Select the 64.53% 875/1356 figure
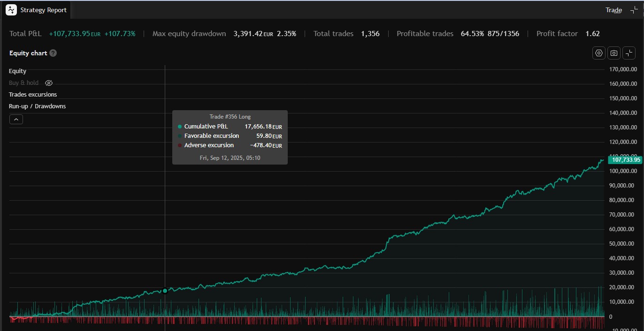The width and height of the screenshot is (644, 331). pyautogui.click(x=490, y=34)
